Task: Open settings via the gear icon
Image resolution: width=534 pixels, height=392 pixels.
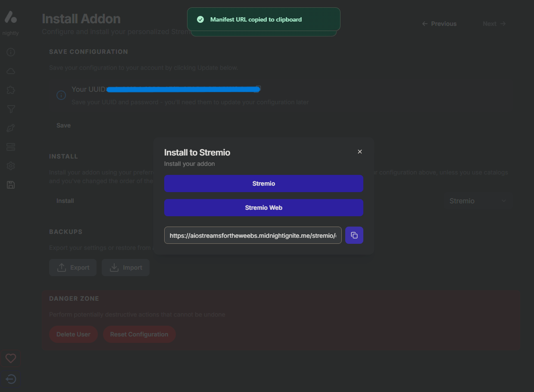Action: click(x=10, y=166)
